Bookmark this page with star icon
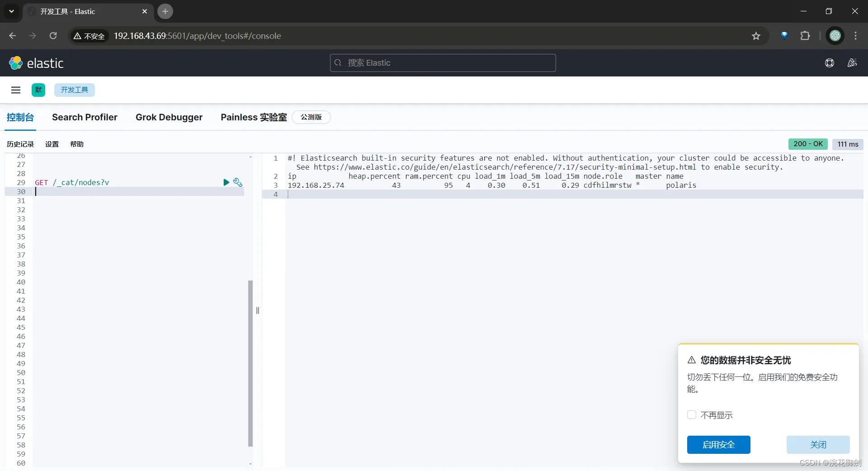This screenshot has width=868, height=471. tap(756, 36)
